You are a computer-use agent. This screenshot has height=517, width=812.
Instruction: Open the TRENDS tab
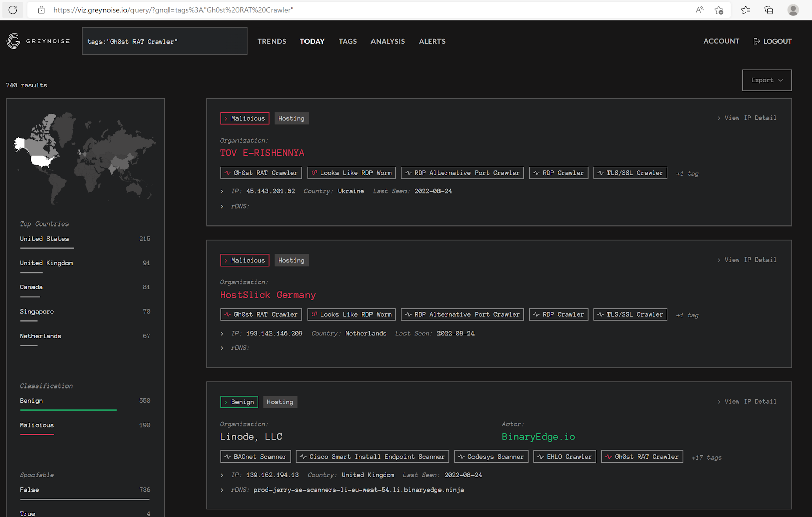pyautogui.click(x=272, y=41)
